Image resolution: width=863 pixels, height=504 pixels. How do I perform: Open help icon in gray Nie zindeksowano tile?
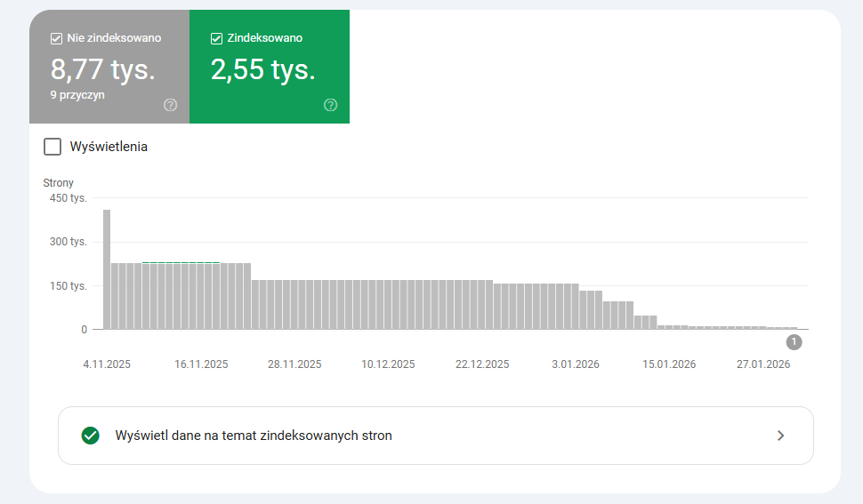[171, 105]
